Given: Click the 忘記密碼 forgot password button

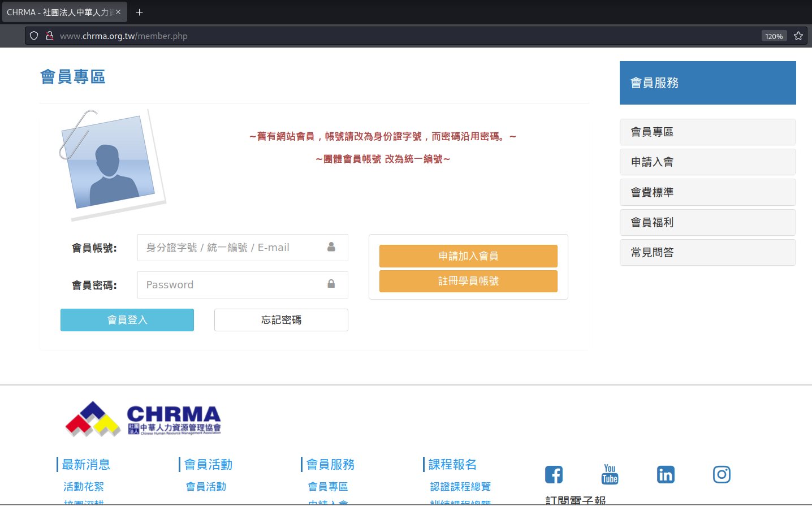Looking at the screenshot, I should pos(281,320).
